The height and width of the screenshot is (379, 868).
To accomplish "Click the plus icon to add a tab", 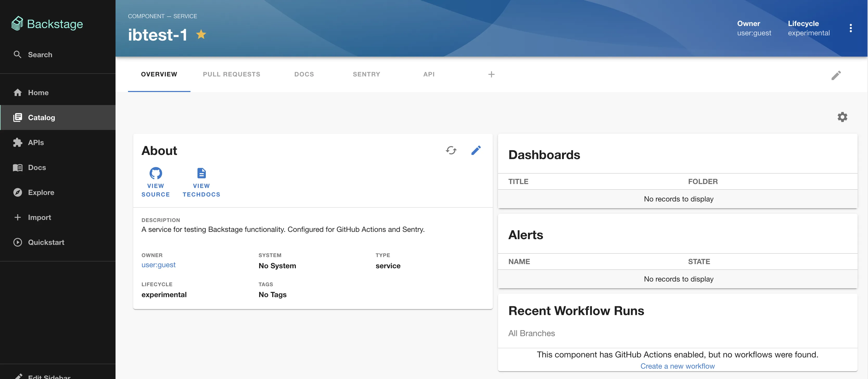I will pyautogui.click(x=491, y=74).
